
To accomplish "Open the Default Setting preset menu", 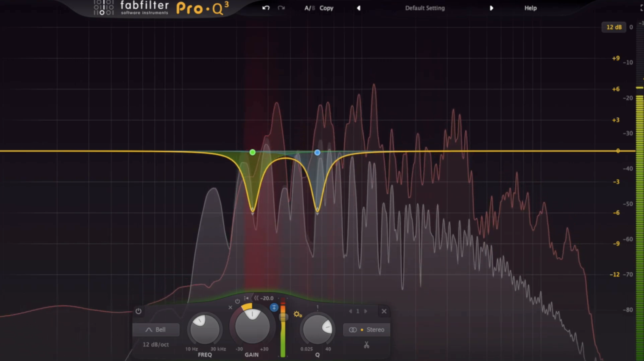I will click(425, 8).
